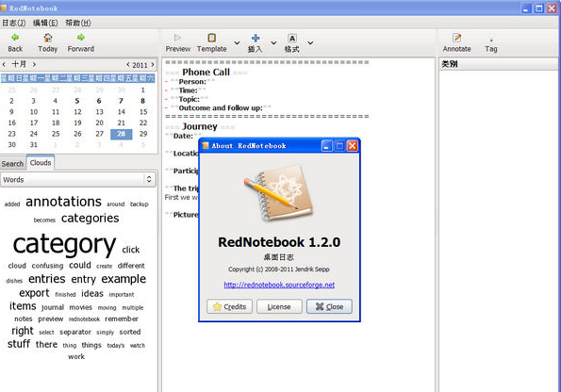Click the word 'categories' in the cloud
The width and height of the screenshot is (561, 392).
tap(91, 219)
